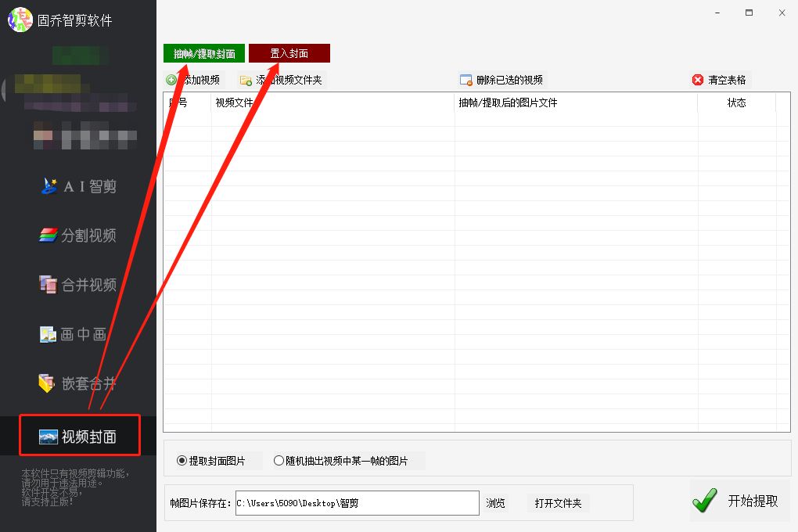Open the AI智剪 sidebar icon
The image size is (798, 532).
coord(49,186)
